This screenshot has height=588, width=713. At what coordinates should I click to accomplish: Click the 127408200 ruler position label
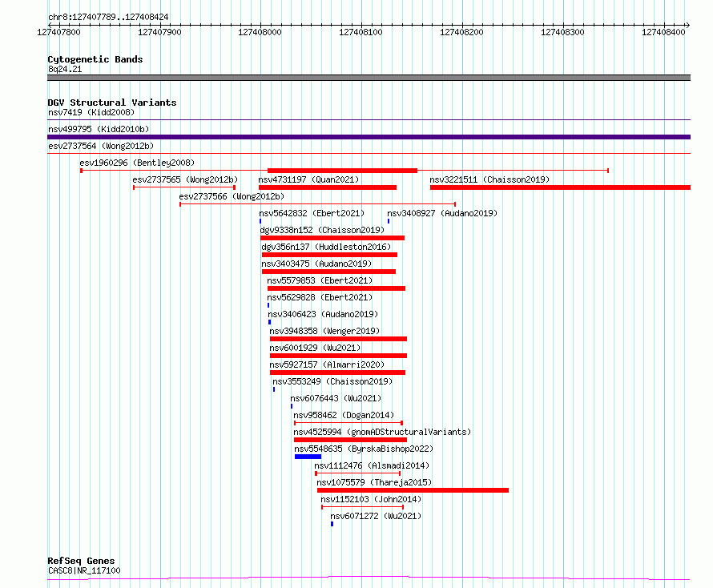click(461, 32)
